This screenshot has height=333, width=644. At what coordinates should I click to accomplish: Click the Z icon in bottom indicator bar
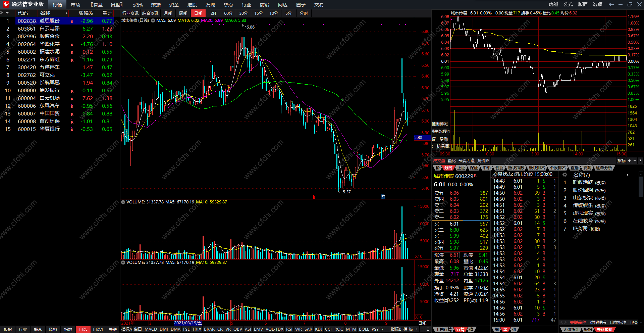428,329
